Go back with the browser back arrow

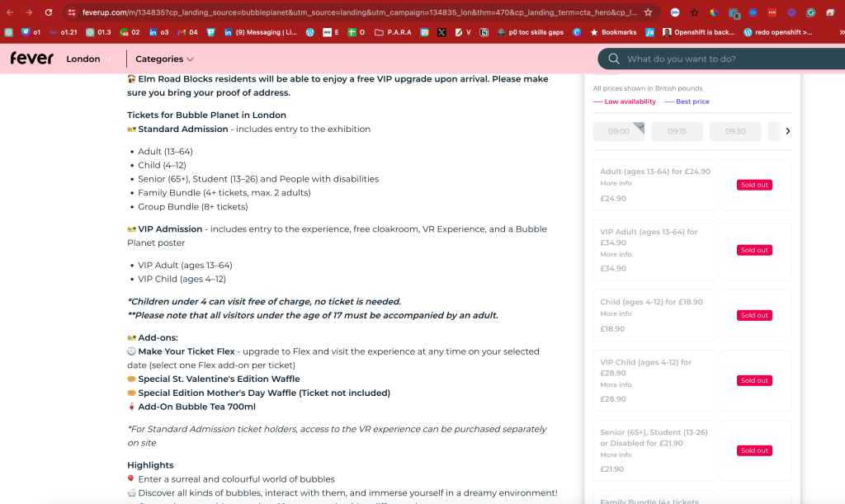[x=10, y=12]
